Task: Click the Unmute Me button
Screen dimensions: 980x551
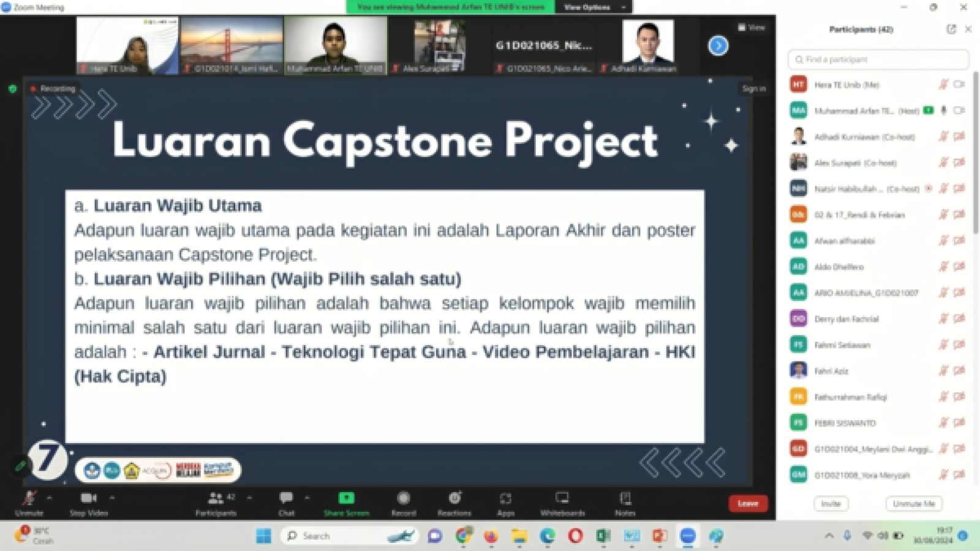Action: (914, 503)
